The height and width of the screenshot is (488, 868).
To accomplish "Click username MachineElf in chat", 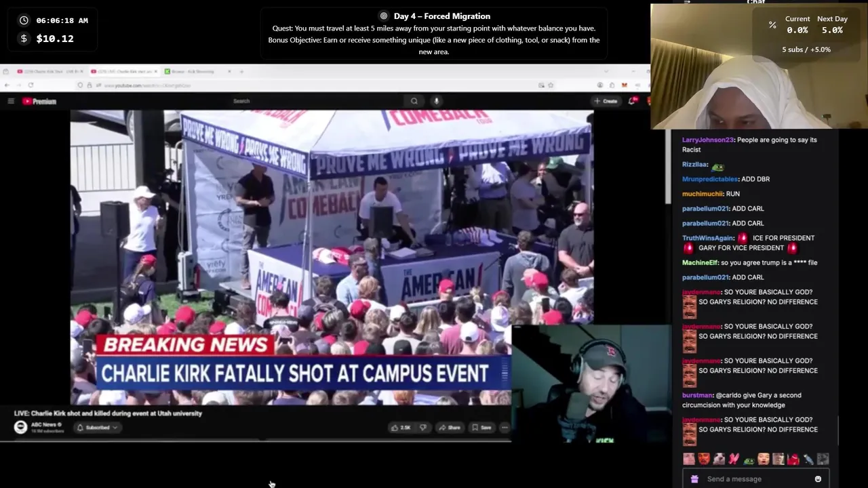I will point(700,262).
